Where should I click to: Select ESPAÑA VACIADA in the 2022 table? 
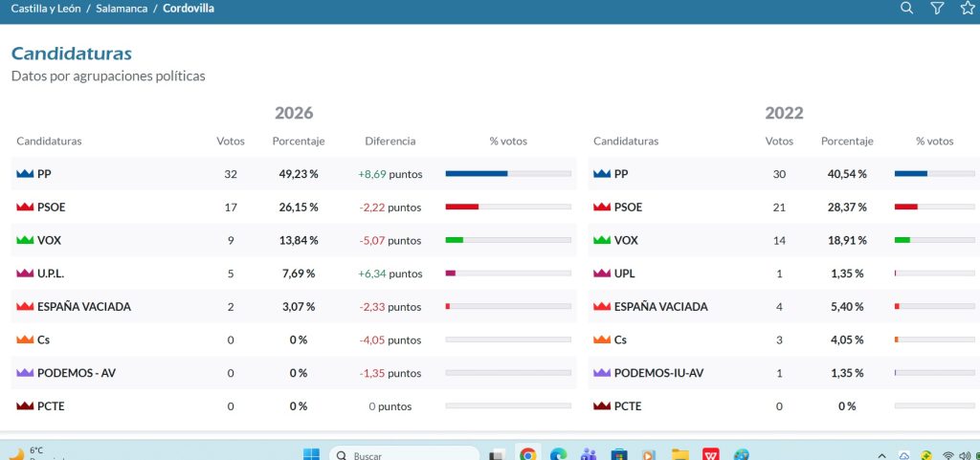661,307
